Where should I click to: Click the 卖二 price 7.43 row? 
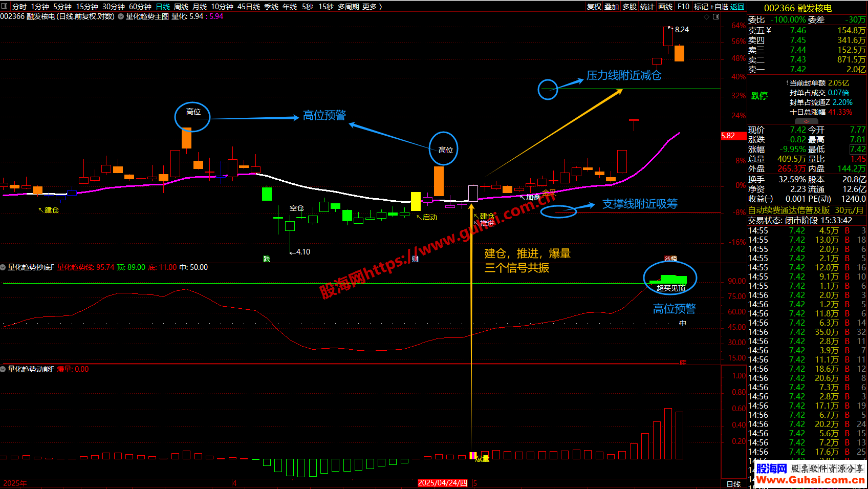click(x=807, y=59)
